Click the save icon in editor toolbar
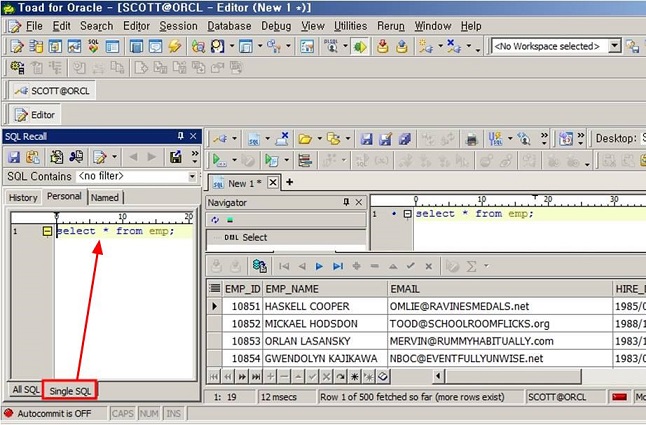This screenshot has width=646, height=425. (367, 139)
